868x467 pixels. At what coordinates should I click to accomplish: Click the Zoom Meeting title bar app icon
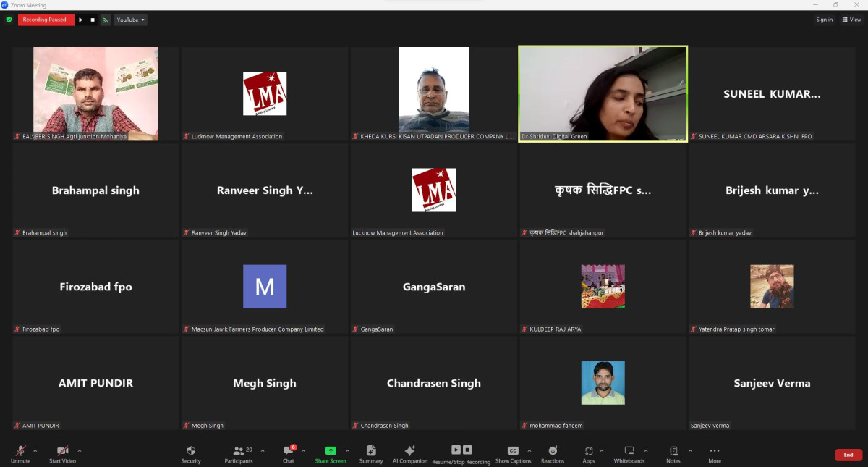pyautogui.click(x=4, y=5)
